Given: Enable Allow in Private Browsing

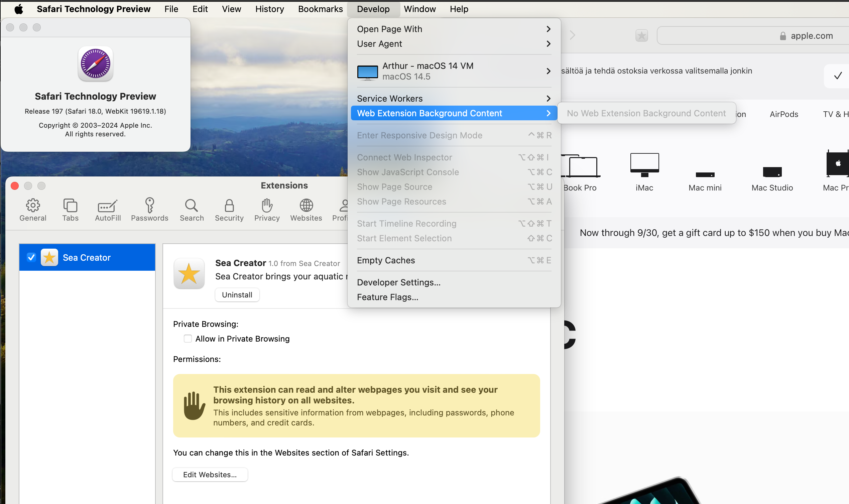Looking at the screenshot, I should pyautogui.click(x=188, y=339).
